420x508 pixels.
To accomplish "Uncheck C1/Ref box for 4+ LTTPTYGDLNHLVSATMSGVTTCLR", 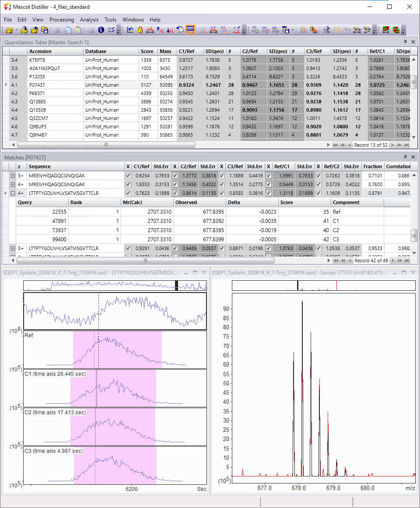I will (x=128, y=193).
